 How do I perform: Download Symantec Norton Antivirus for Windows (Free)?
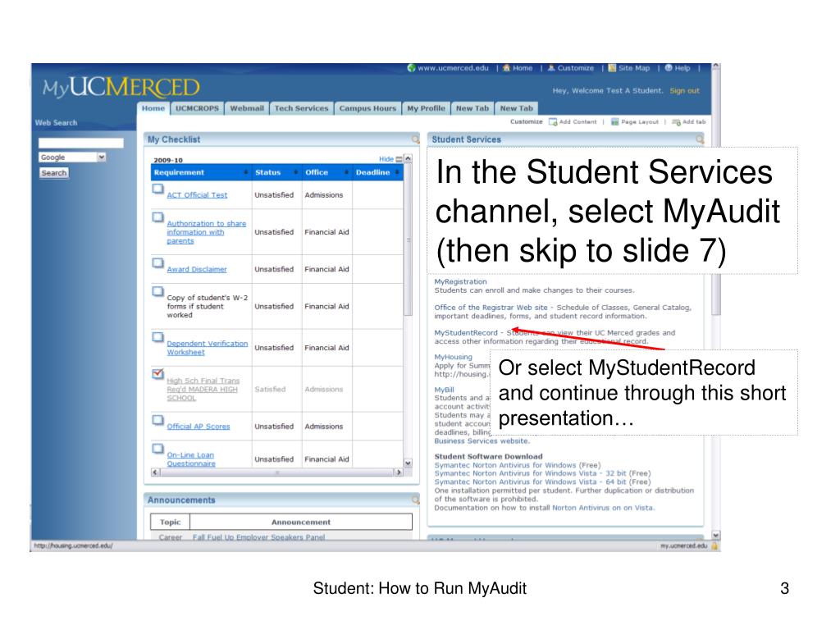click(x=504, y=466)
